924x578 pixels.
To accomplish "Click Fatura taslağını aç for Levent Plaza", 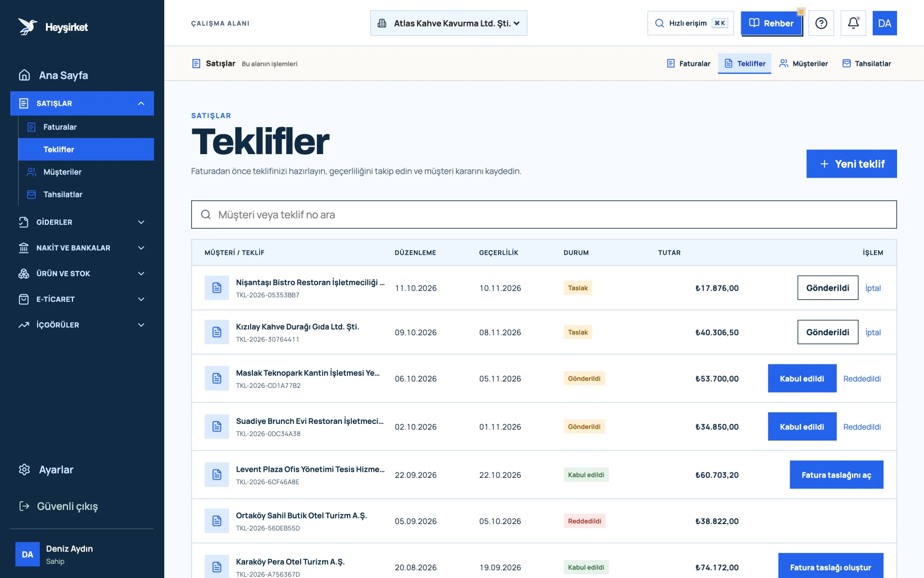I will click(836, 475).
